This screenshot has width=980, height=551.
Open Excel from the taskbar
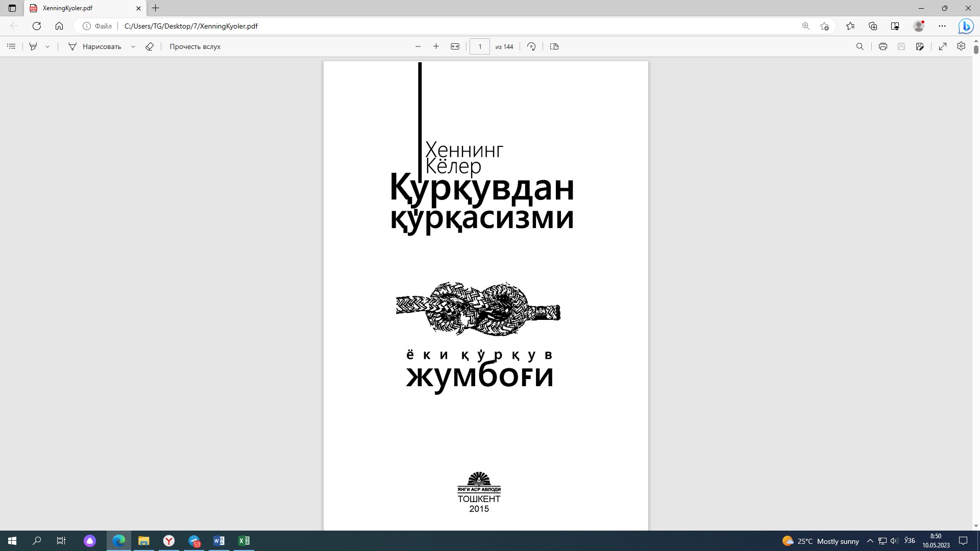point(244,540)
